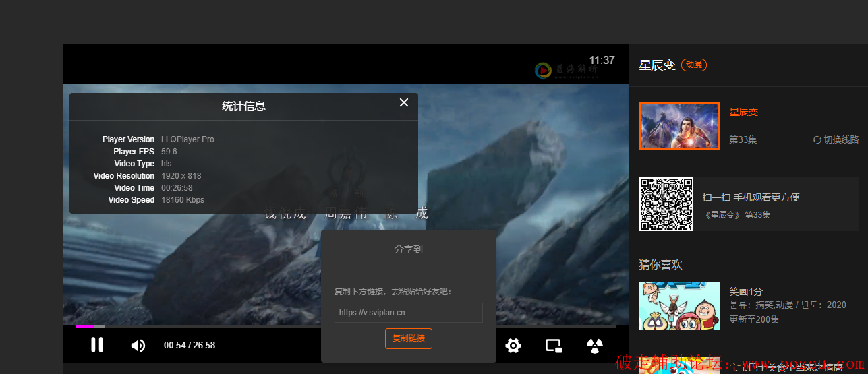Pause the video playback
The image size is (868, 374).
click(x=97, y=345)
